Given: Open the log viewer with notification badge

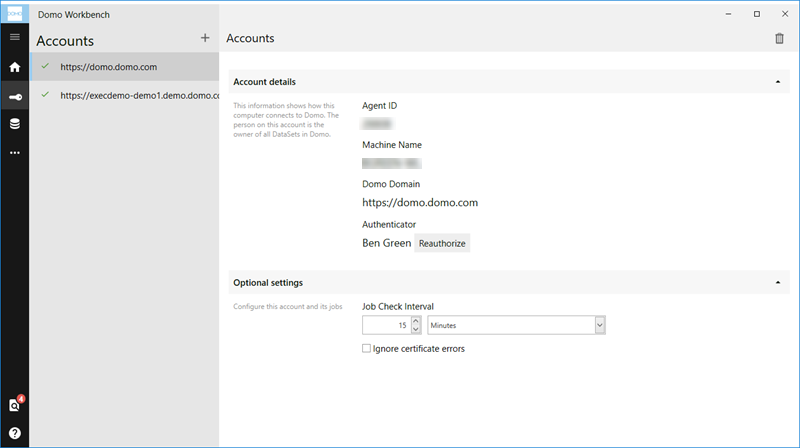Looking at the screenshot, I should (15, 404).
